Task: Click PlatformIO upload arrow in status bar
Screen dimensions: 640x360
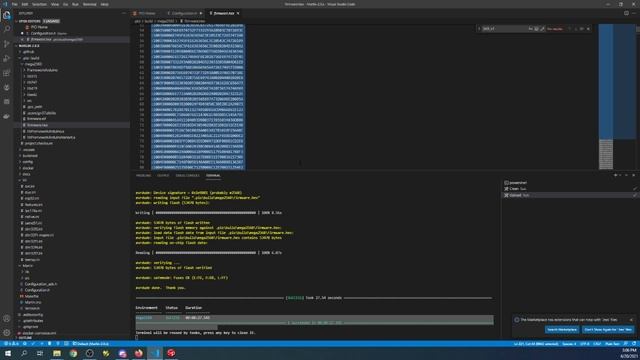Action: (x=41, y=344)
